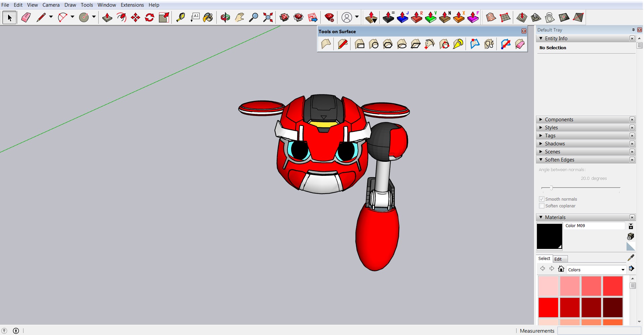Open the materials Details menu arrow
Image resolution: width=644 pixels, height=335 pixels.
tap(631, 268)
